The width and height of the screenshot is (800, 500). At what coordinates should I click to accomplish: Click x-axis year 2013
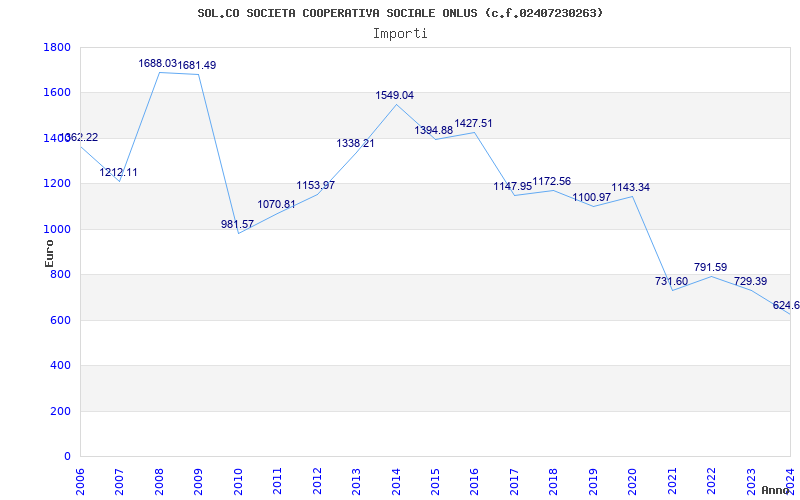point(356,481)
